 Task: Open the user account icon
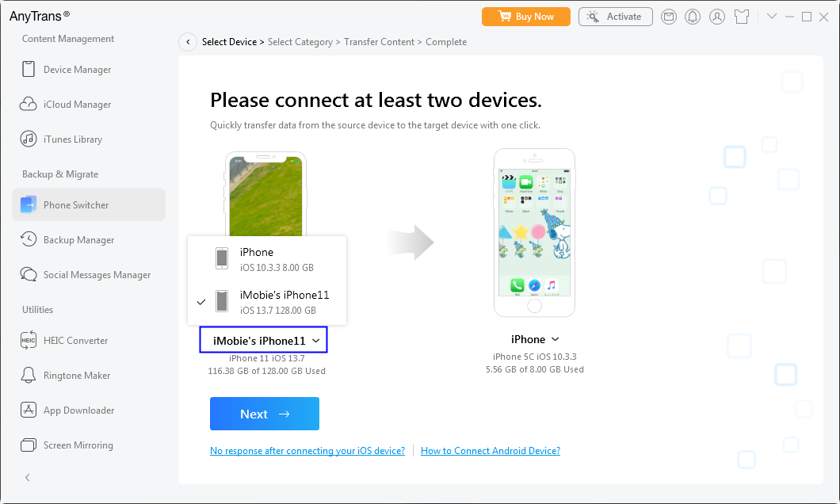point(717,17)
